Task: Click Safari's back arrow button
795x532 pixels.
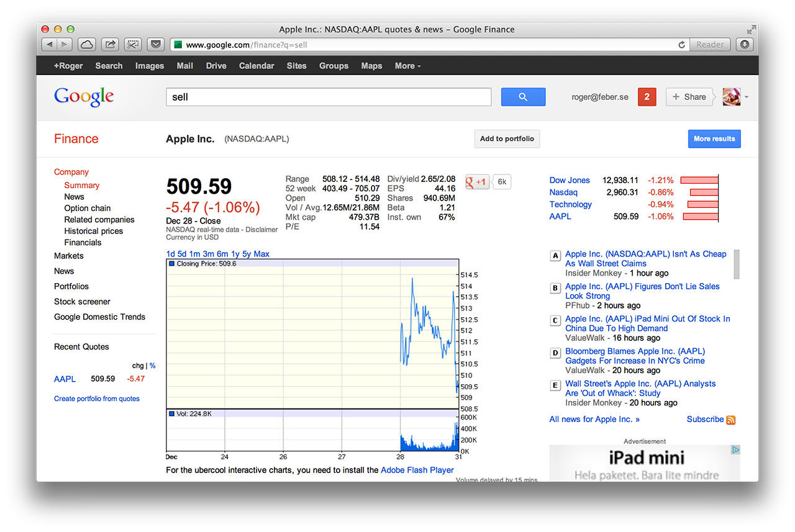Action: click(50, 45)
